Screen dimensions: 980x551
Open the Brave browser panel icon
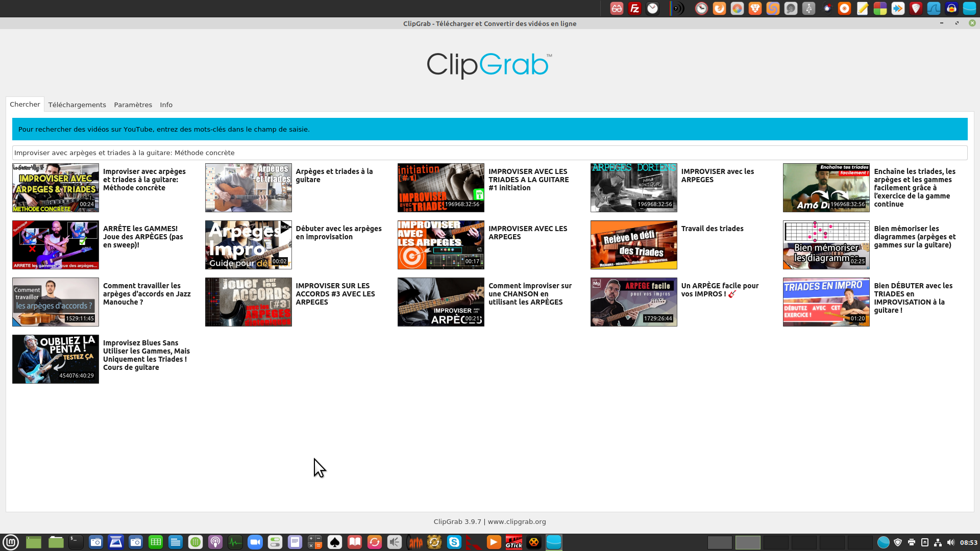pyautogui.click(x=755, y=8)
